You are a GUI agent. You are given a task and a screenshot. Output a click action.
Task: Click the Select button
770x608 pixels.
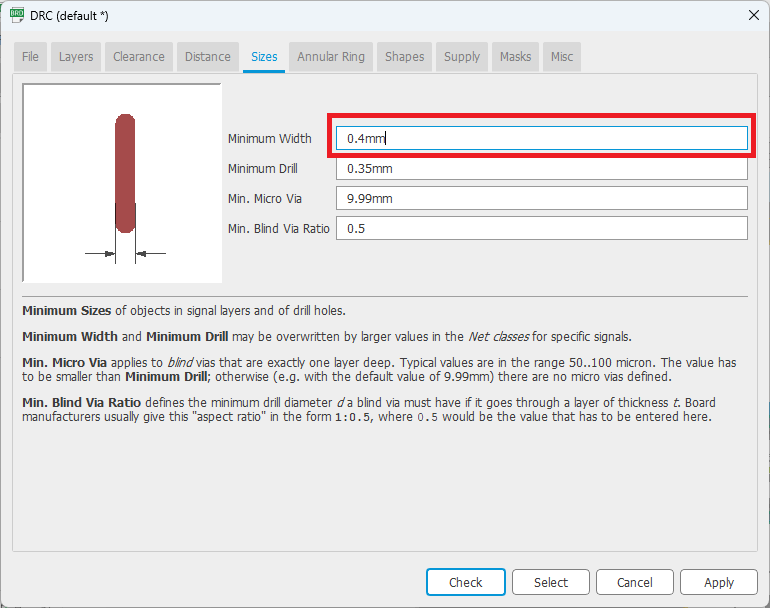(550, 582)
